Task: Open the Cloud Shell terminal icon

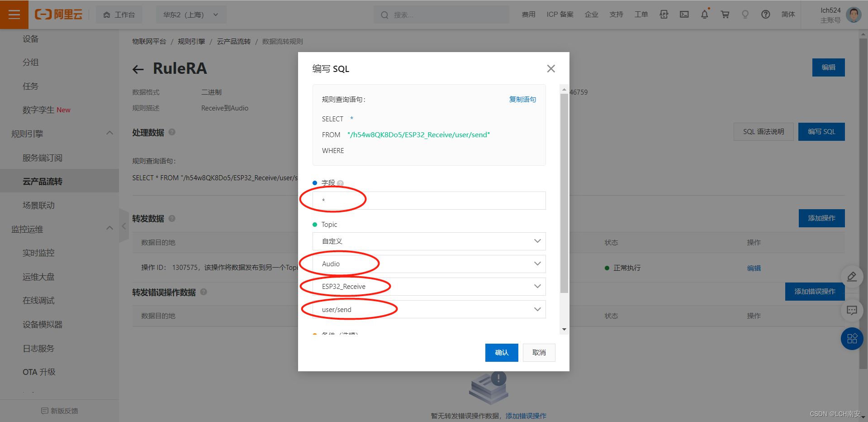Action: coord(684,14)
